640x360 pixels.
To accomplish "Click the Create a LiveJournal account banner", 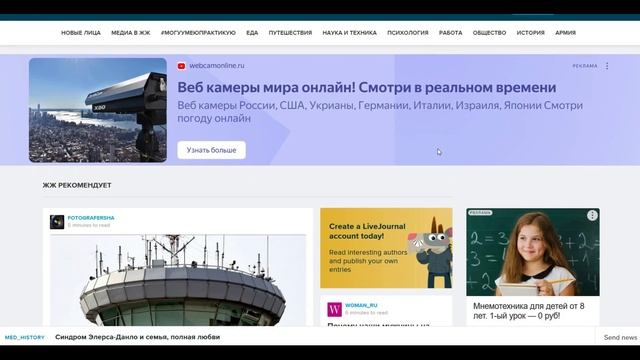I will pos(386,248).
